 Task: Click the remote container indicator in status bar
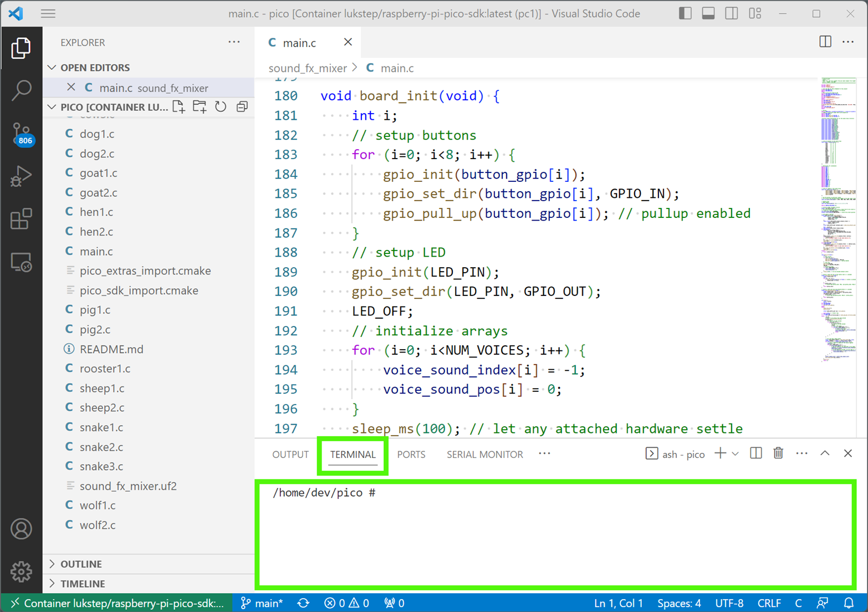tap(118, 603)
